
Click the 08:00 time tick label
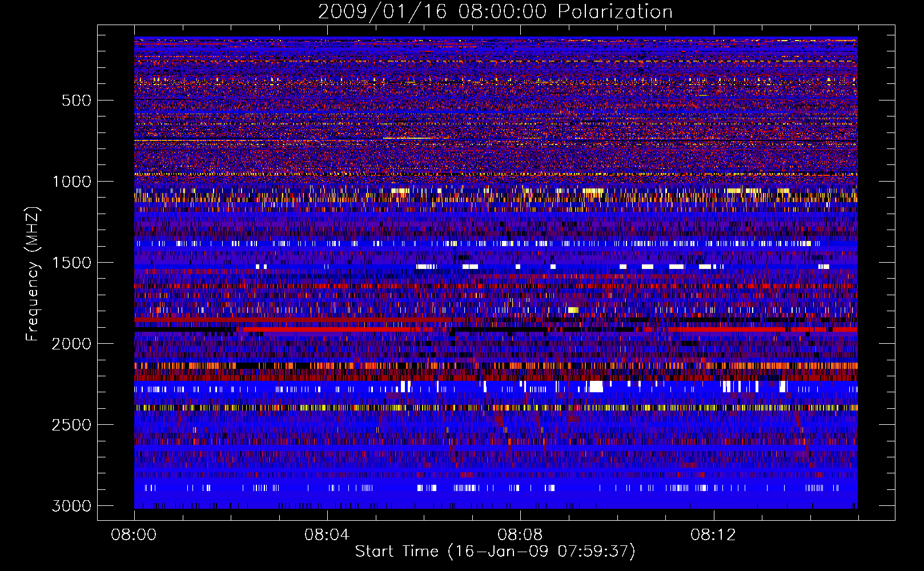tap(134, 535)
